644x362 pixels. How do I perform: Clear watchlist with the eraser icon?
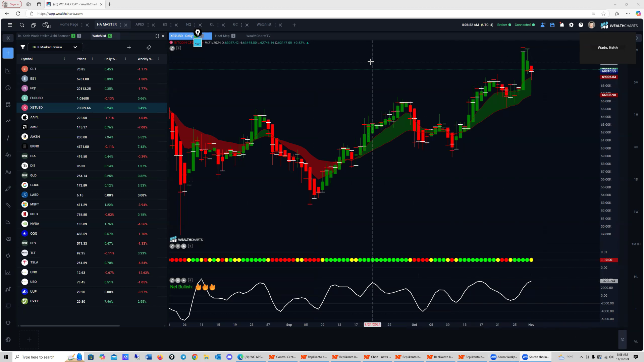point(149,47)
